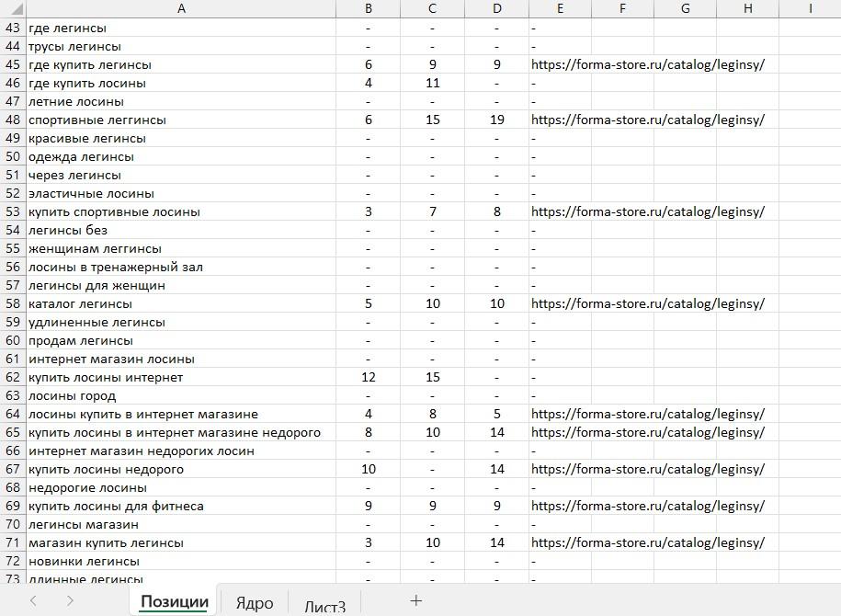
Task: Select value 12 in row 62
Action: coord(368,377)
